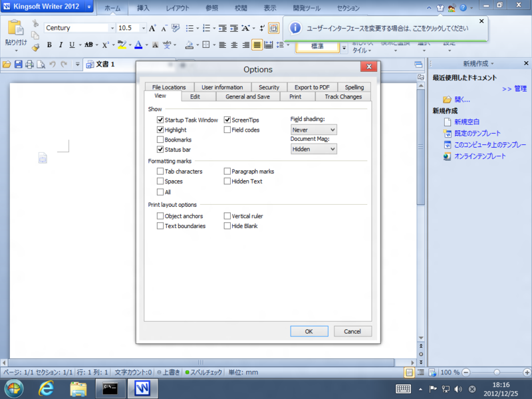This screenshot has height=399, width=532.
Task: Expand the styles gallery dropdown arrow
Action: (344, 48)
